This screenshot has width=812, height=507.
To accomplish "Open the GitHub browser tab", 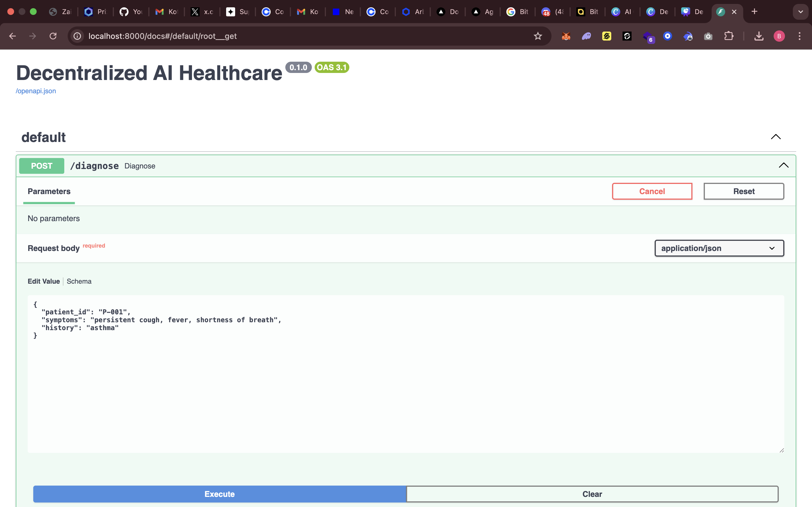I will tap(131, 12).
